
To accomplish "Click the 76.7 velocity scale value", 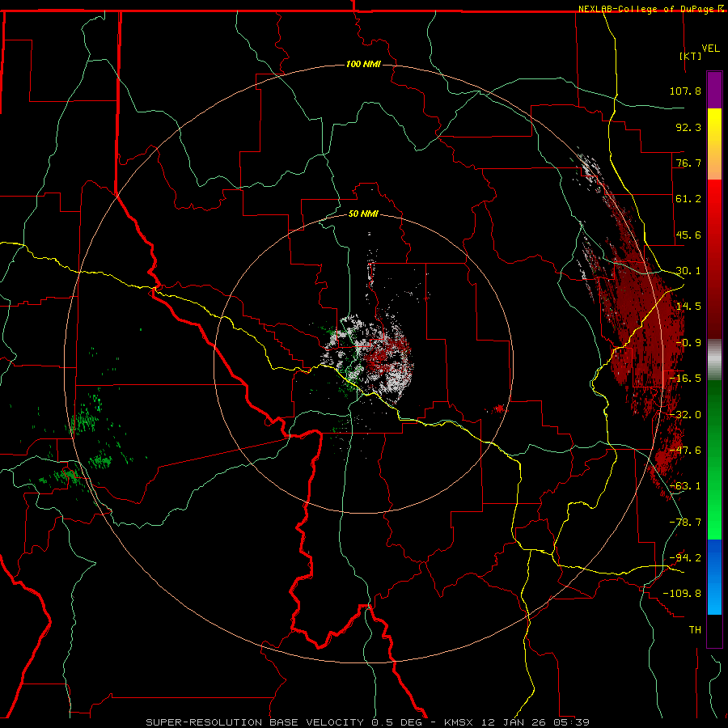I will [688, 163].
